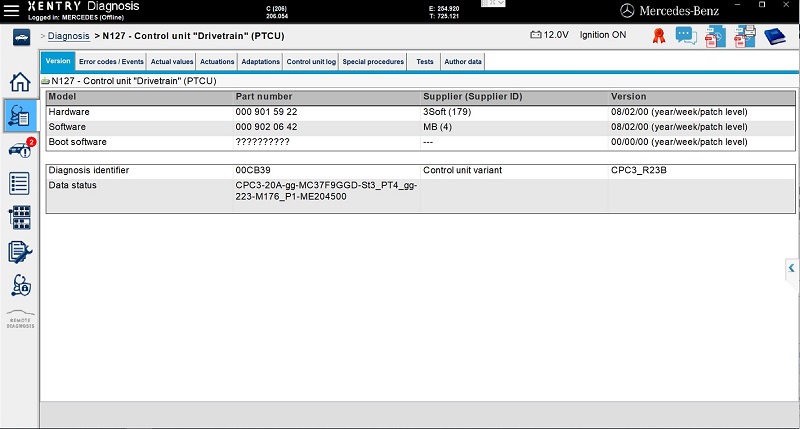This screenshot has height=429, width=800.
Task: Open the stethoscope lock sidebar icon
Action: (20, 285)
